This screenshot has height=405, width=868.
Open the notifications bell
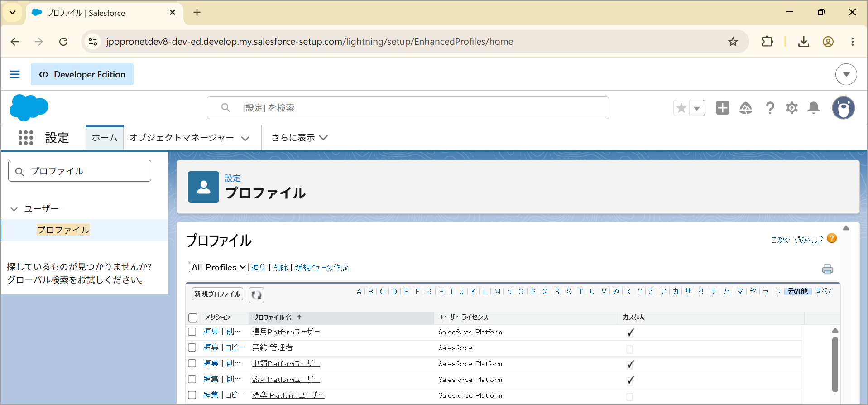(814, 108)
